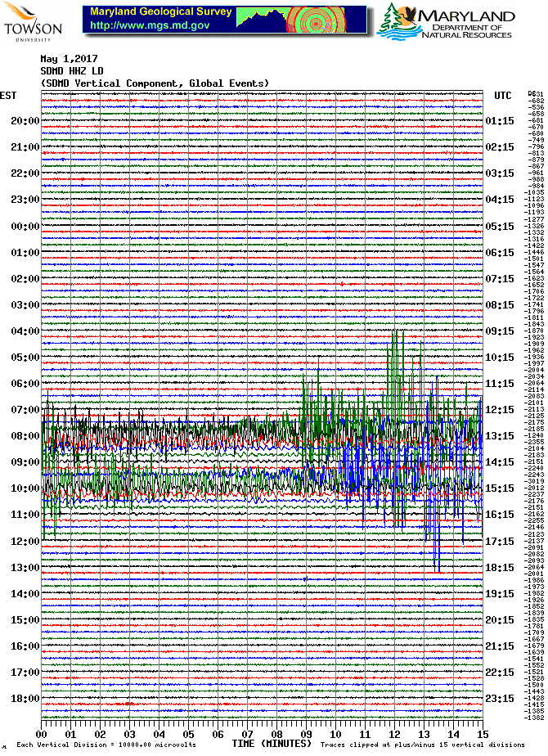
Task: Click the 20:00 EST row label
Action: 25,121
